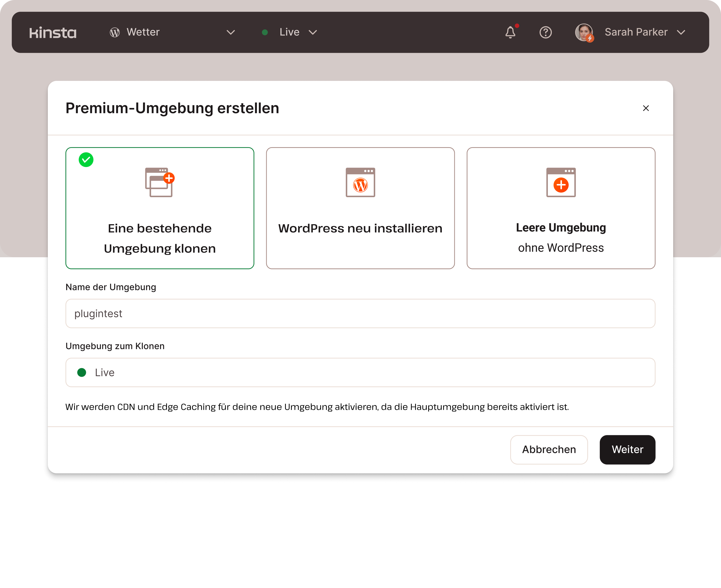721x588 pixels.
Task: Open the Sarah Parker user menu chevron
Action: (x=681, y=33)
